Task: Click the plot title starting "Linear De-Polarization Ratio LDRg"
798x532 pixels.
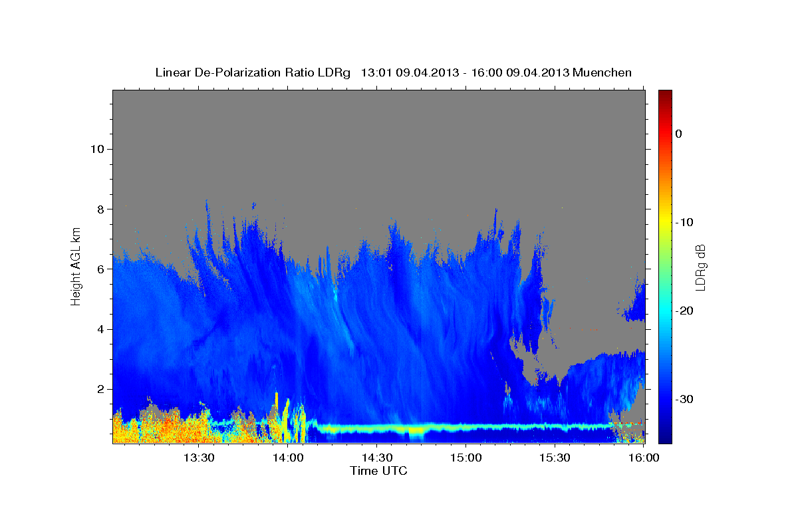Action: (x=393, y=72)
